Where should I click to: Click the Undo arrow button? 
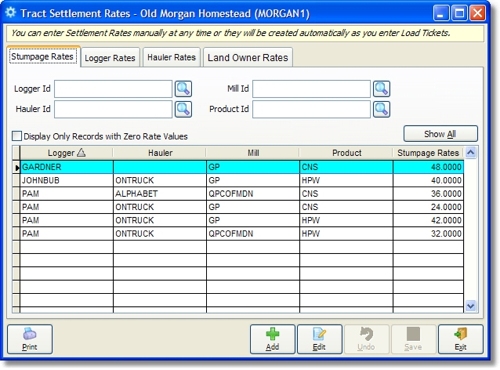(x=366, y=339)
